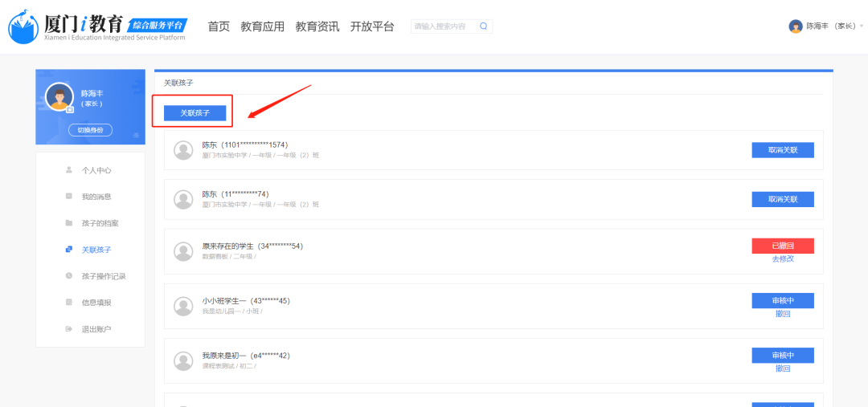Click the camera icon on profile avatar
868x407 pixels.
point(70,109)
